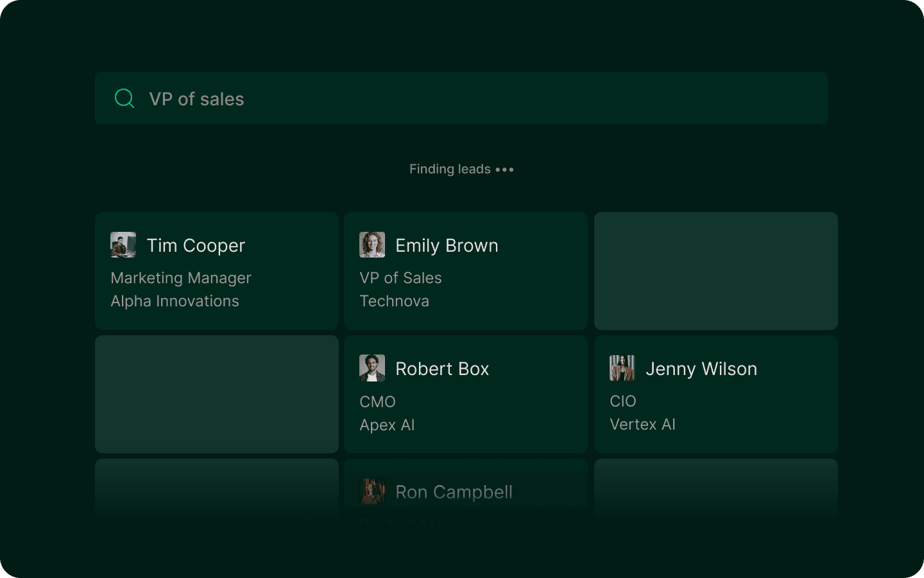
Task: Focus the 'VP of sales' search field
Action: click(x=461, y=98)
